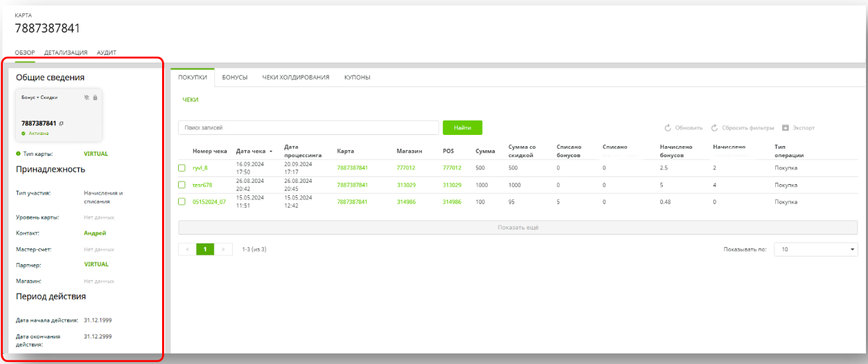The height and width of the screenshot is (364, 868).
Task: Check the checkbox for receipt ryvl_8
Action: [182, 168]
